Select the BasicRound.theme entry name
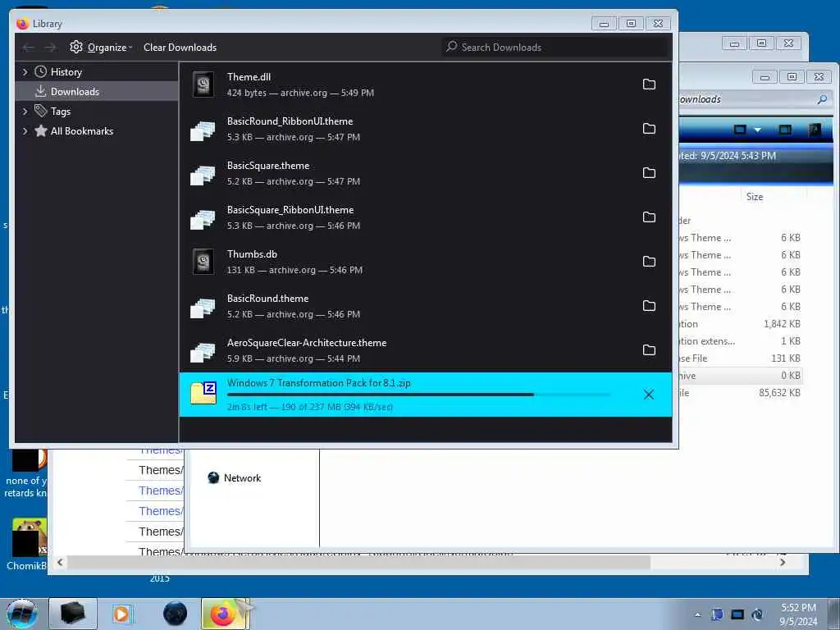Screen dimensions: 840x630 coord(267,299)
